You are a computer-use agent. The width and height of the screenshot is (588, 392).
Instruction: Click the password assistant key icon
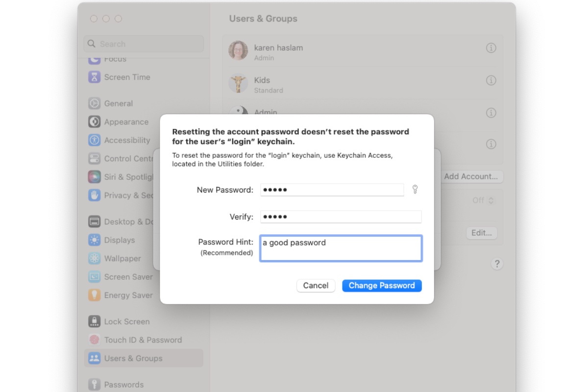pyautogui.click(x=415, y=189)
